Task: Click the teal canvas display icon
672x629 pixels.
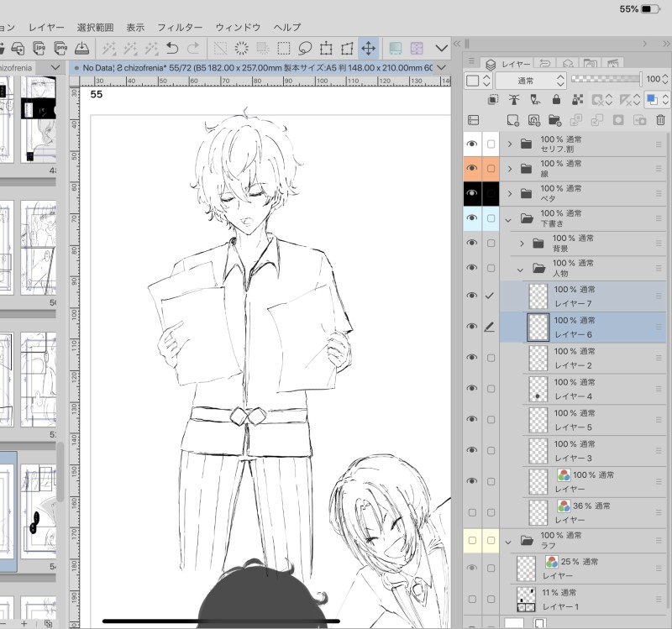Action: click(395, 48)
